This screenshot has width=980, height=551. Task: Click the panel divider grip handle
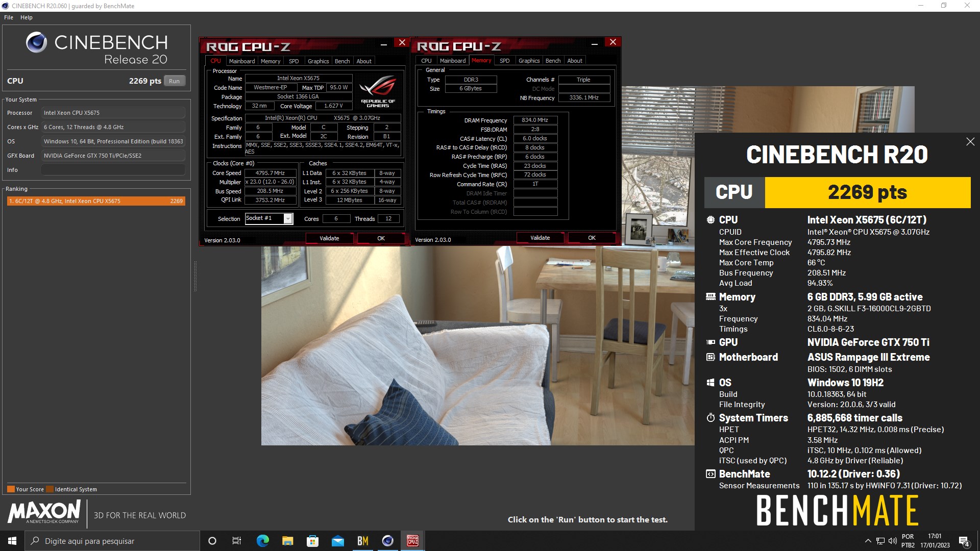click(195, 276)
